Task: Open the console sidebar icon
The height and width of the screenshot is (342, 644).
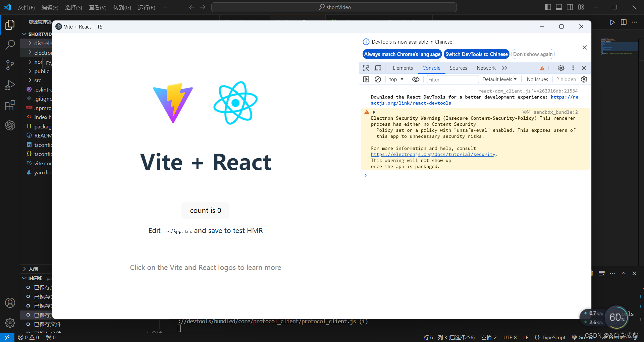Action: [366, 79]
